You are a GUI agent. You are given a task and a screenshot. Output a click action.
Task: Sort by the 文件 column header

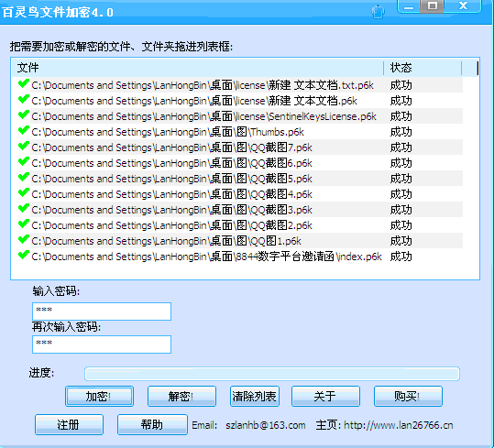click(198, 68)
